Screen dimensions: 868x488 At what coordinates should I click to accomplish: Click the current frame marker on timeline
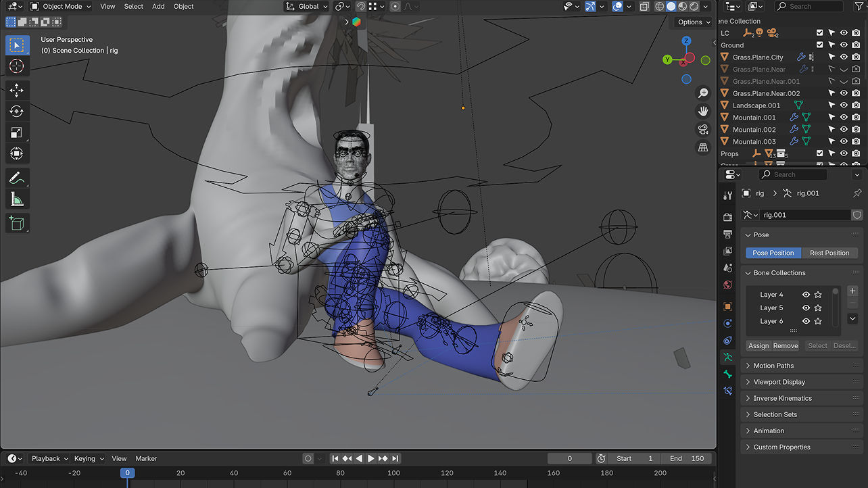127,473
